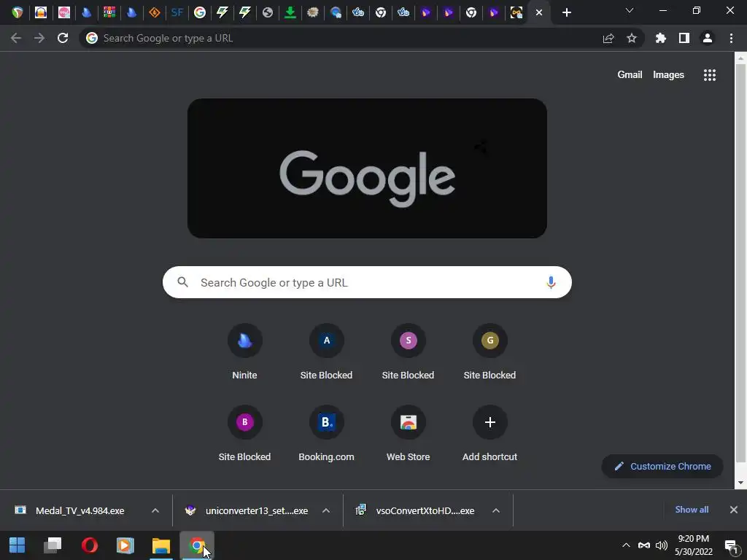This screenshot has width=747, height=560.
Task: Switch to the pink circle icon tab
Action: (64, 12)
